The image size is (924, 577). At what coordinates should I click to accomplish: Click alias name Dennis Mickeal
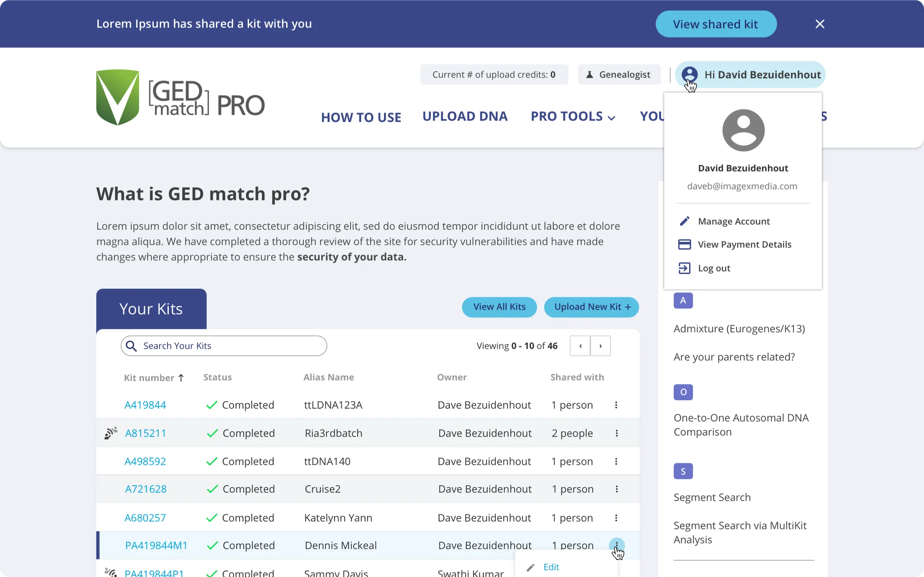(341, 546)
